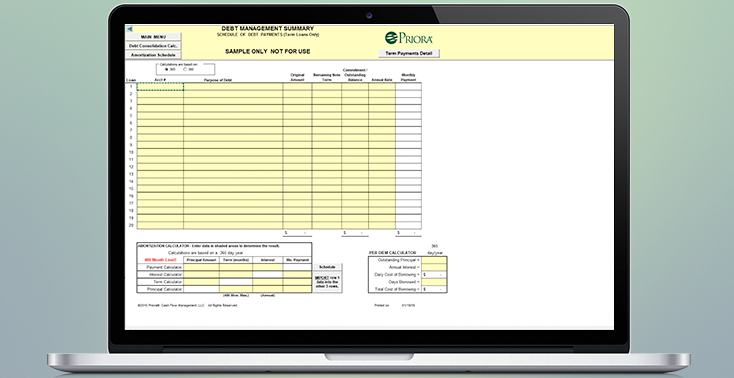Click the Term Calculator Interest field
This screenshot has width=734, height=378.
(x=268, y=282)
